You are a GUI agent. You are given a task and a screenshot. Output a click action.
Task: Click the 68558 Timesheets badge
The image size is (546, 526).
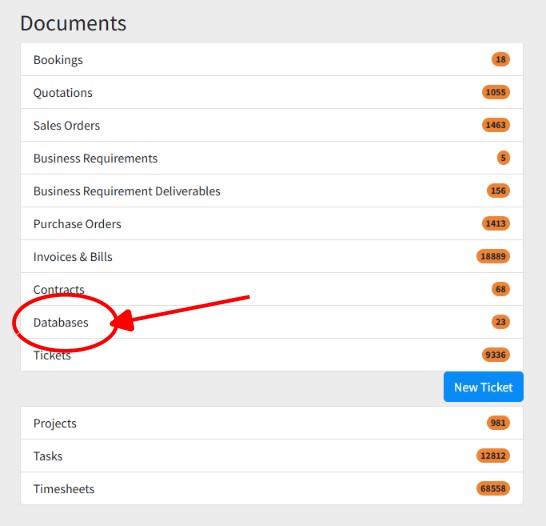(493, 488)
